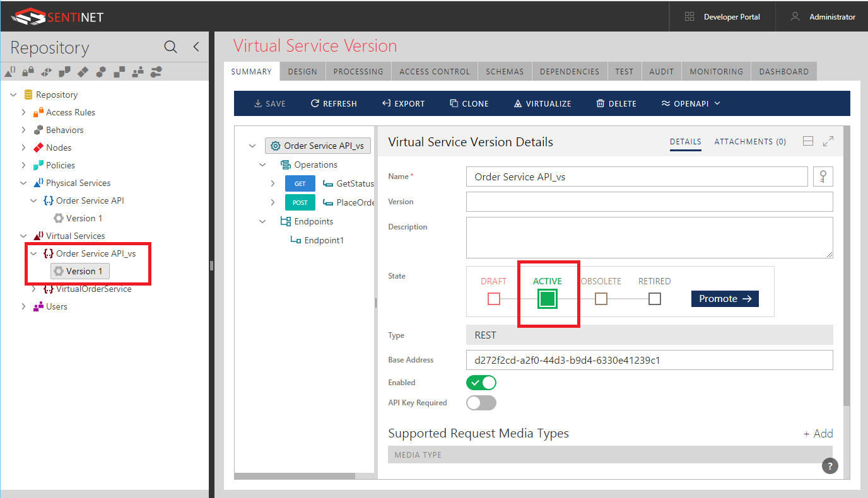Open the Repository search magnifier
The height and width of the screenshot is (498, 868).
170,47
